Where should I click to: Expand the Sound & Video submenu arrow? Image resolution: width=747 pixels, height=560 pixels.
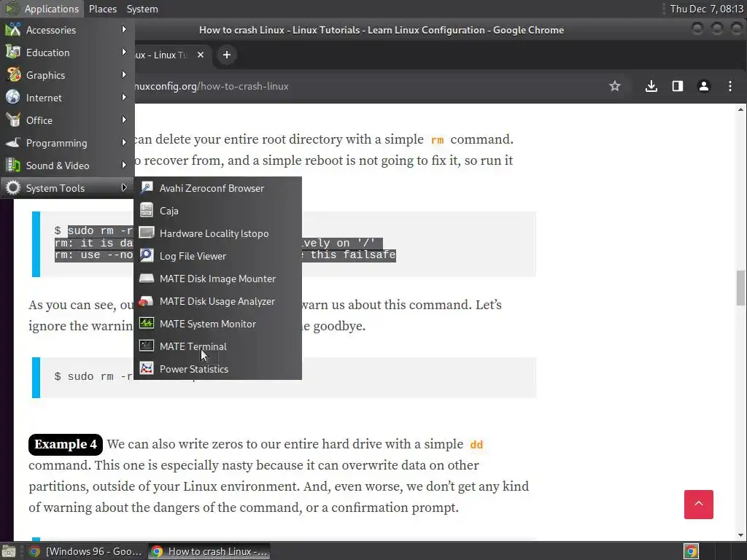click(124, 166)
